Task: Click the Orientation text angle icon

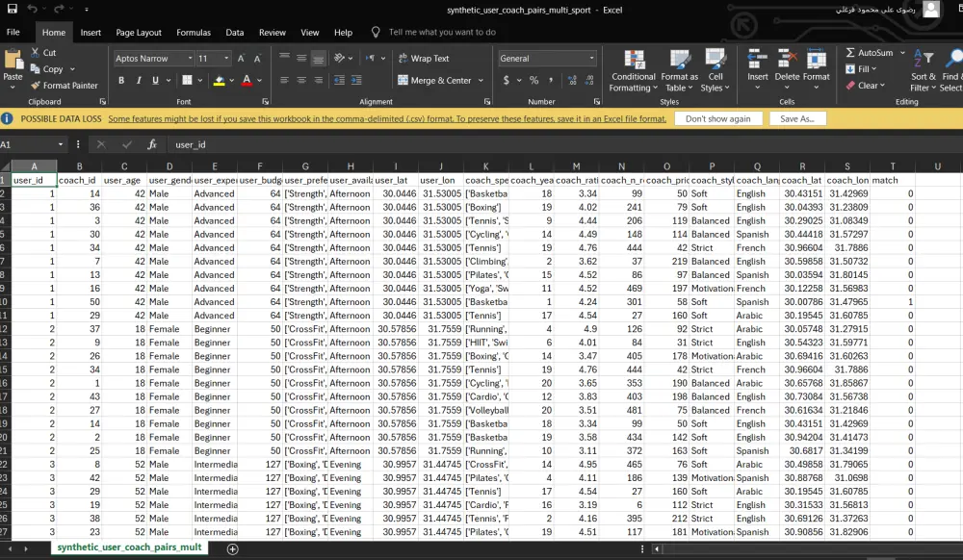Action: [x=339, y=58]
